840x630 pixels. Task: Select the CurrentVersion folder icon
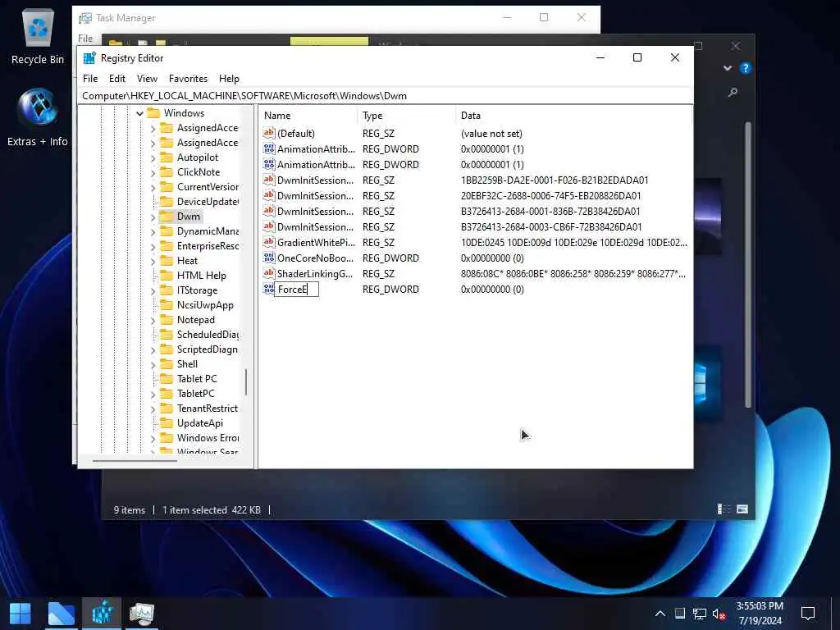[167, 187]
